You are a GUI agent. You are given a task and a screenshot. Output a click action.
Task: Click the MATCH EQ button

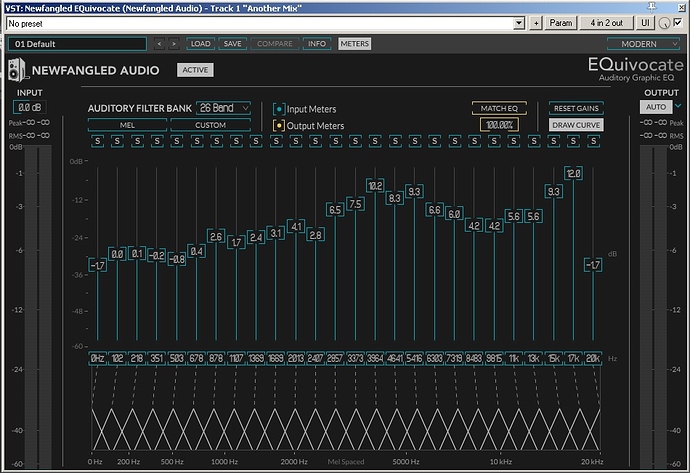point(499,108)
